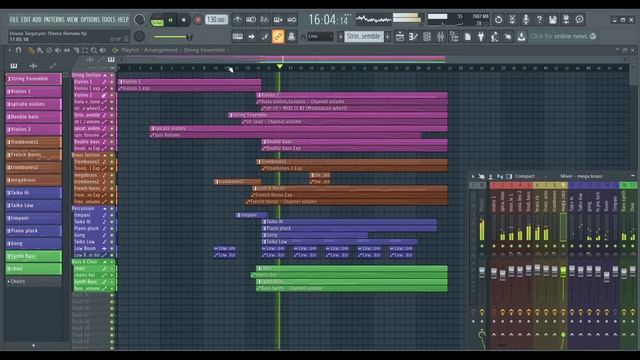
Task: Toggle typing keyboard to piano icon
Action: pos(238,37)
